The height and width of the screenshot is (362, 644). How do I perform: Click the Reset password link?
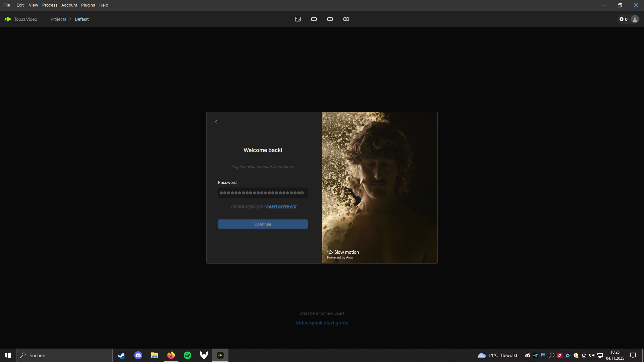(x=281, y=206)
